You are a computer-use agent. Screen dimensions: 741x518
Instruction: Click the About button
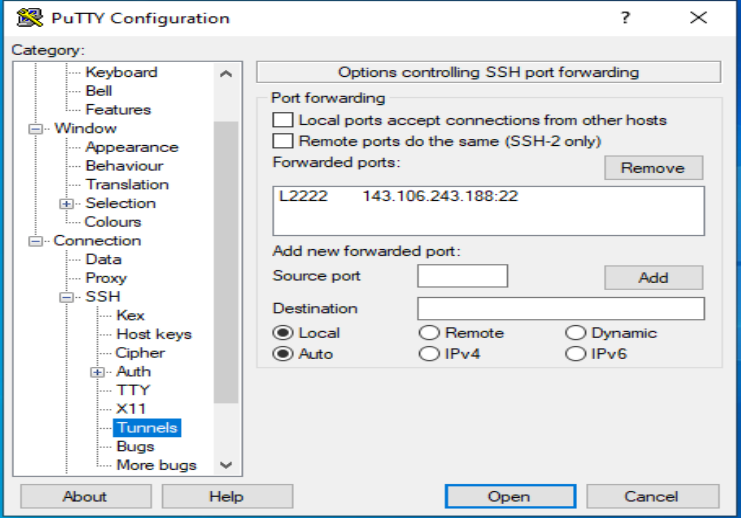pyautogui.click(x=86, y=496)
